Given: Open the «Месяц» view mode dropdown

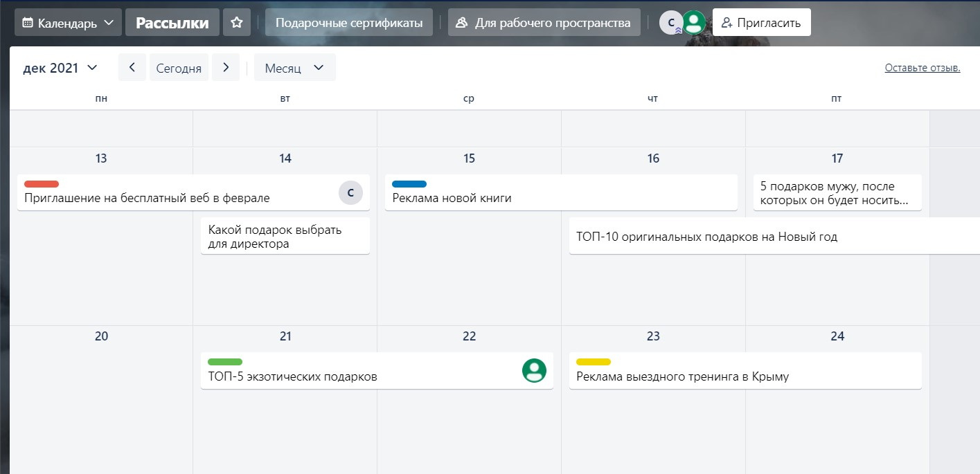Looking at the screenshot, I should [x=294, y=67].
